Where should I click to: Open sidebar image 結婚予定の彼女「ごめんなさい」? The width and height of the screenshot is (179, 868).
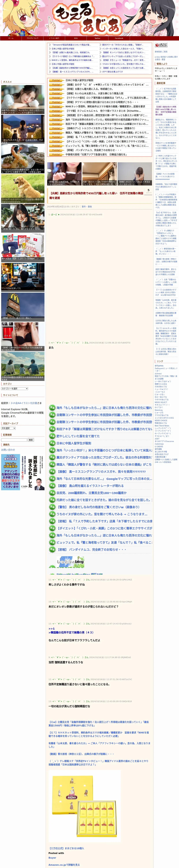click(x=23, y=99)
